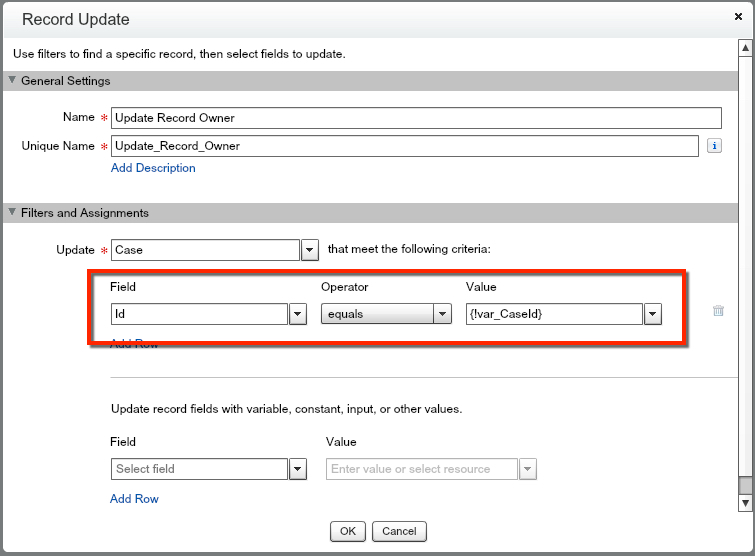This screenshot has height=556, width=755.
Task: Click the Add Description link
Action: pyautogui.click(x=153, y=168)
